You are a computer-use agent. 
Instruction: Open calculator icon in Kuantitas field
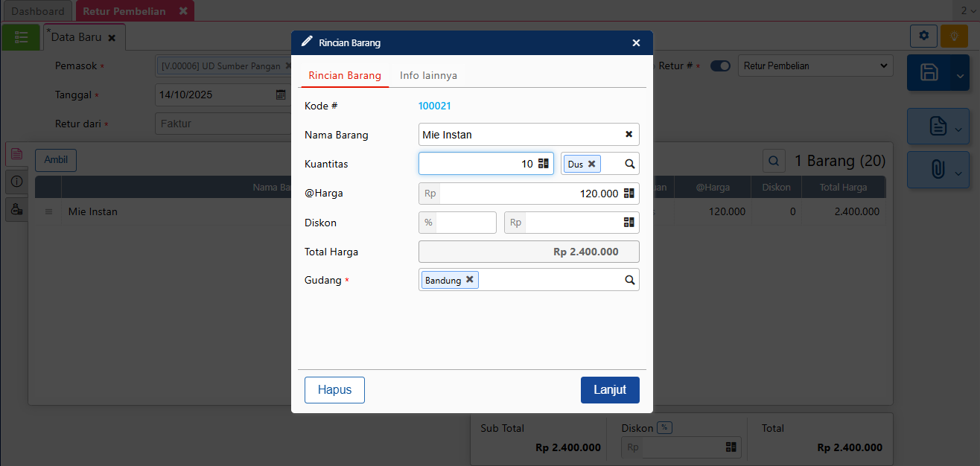(544, 164)
